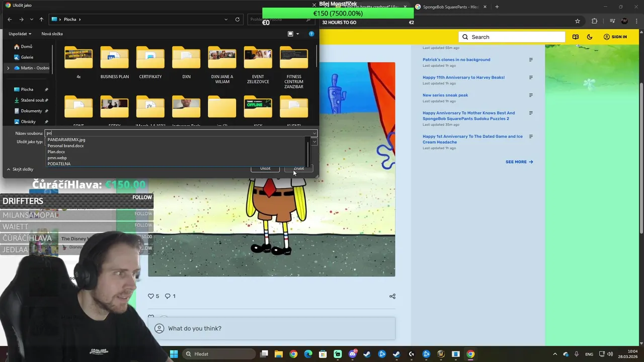Screen dimensions: 644x362
Task: Create a new folder with Nová složka
Action: coord(52,34)
